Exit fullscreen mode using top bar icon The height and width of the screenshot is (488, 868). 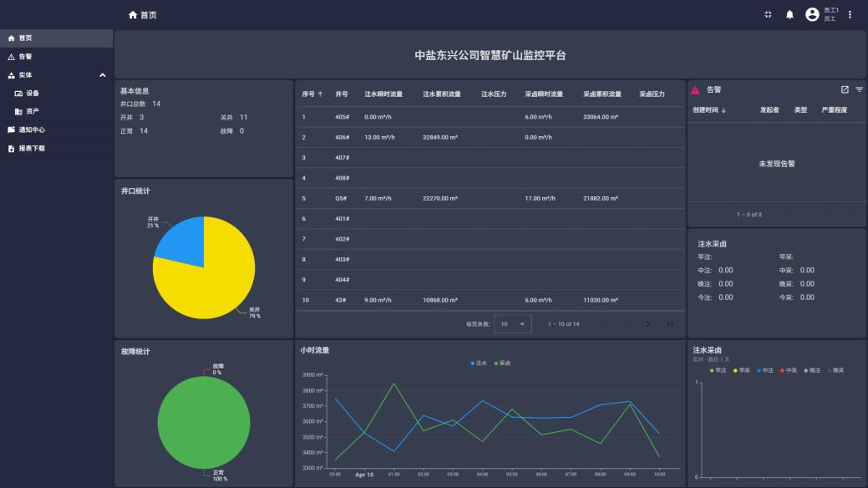point(768,15)
